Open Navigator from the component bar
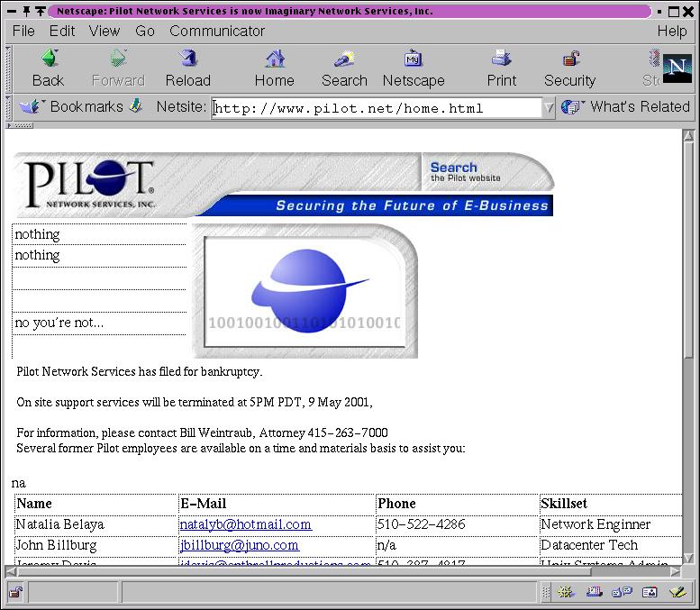Viewport: 700px width, 610px height. tap(566, 593)
